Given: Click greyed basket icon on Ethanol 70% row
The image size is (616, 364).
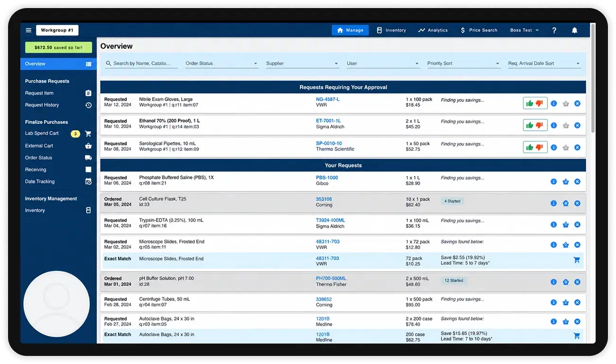Looking at the screenshot, I should point(565,125).
